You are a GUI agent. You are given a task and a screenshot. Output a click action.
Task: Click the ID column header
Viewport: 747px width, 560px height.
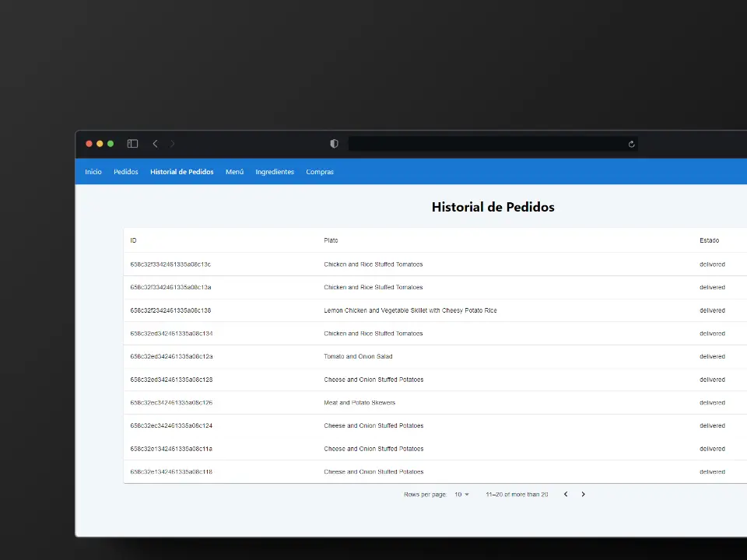click(133, 240)
